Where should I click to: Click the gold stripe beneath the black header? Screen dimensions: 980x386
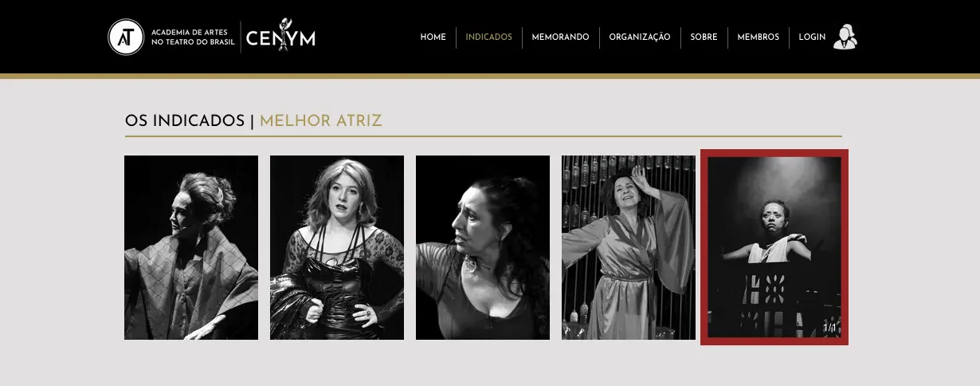490,77
